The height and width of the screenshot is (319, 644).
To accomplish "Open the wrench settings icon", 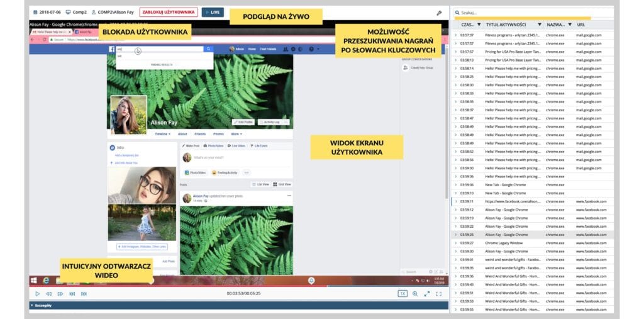I will 439,13.
